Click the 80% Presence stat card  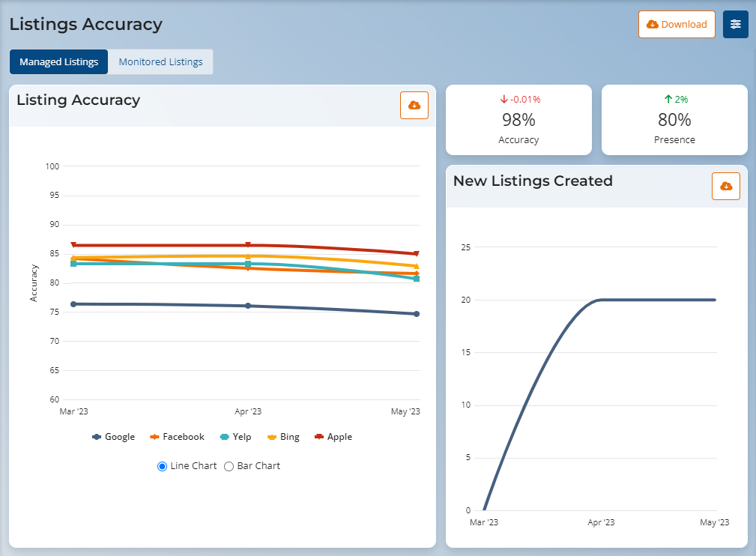tap(674, 120)
